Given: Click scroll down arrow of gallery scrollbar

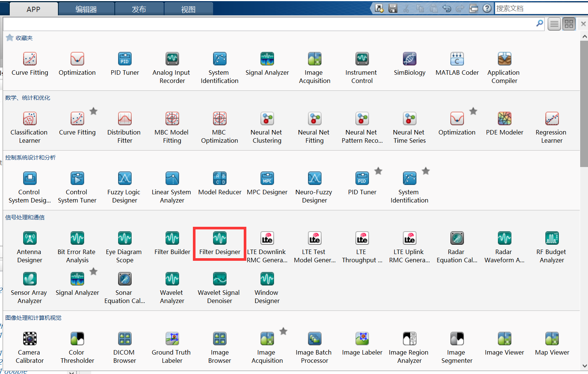Looking at the screenshot, I should pos(584,366).
